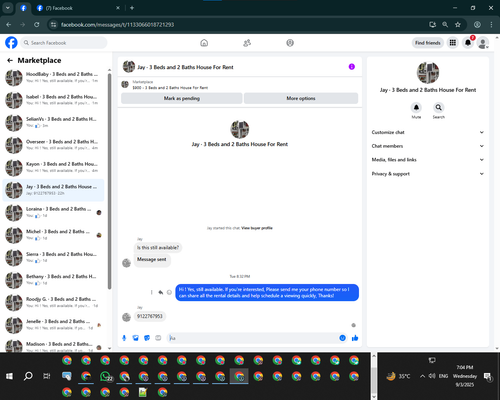Record a voice clip with microphone icon
This screenshot has width=500, height=400.
[x=124, y=338]
